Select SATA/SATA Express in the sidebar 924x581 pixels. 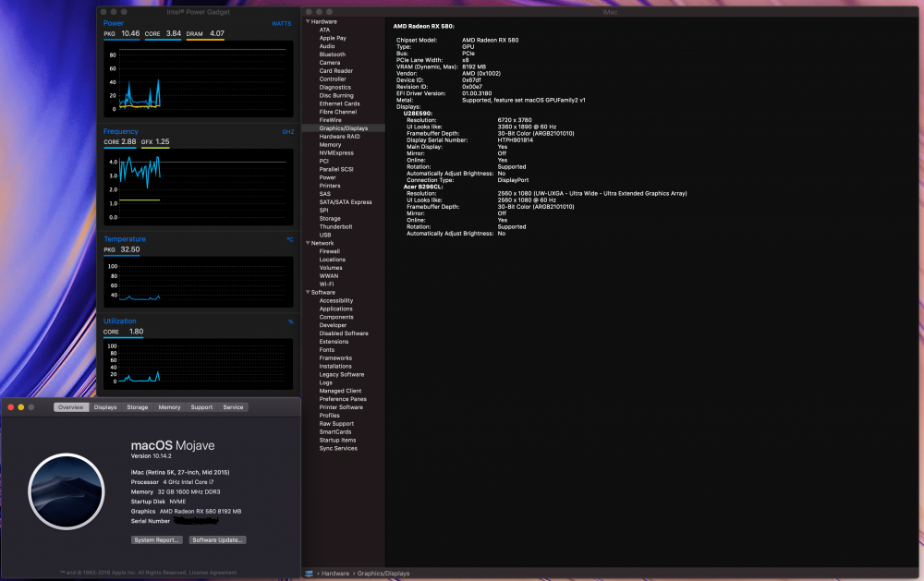point(346,202)
